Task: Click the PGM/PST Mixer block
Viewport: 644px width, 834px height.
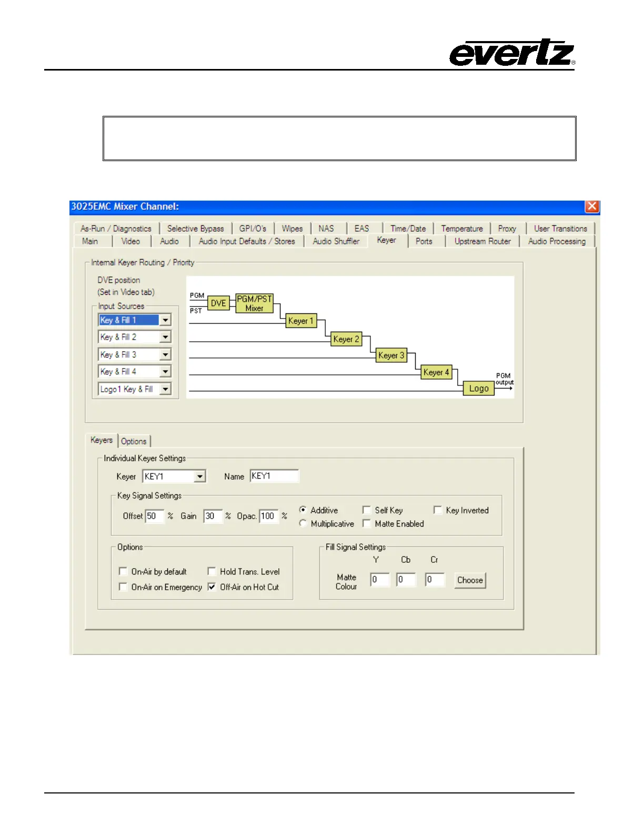Action: [254, 303]
